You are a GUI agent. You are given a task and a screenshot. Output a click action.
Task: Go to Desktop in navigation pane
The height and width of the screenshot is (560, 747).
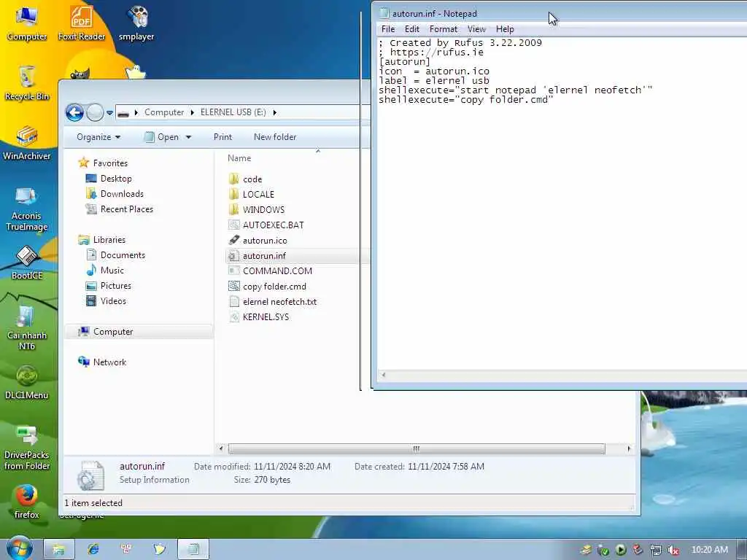point(116,179)
